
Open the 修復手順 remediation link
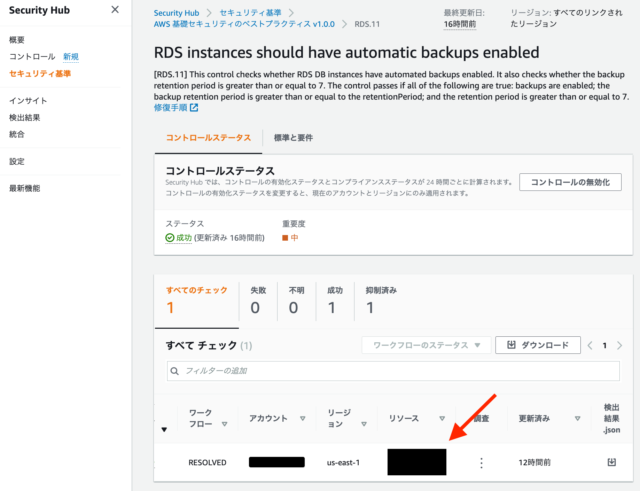pos(170,108)
